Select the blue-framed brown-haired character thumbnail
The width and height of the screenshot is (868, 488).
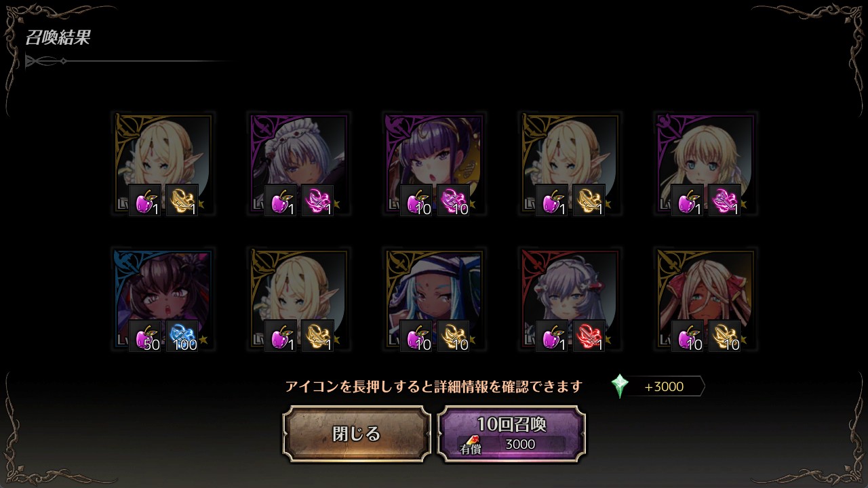[163, 300]
